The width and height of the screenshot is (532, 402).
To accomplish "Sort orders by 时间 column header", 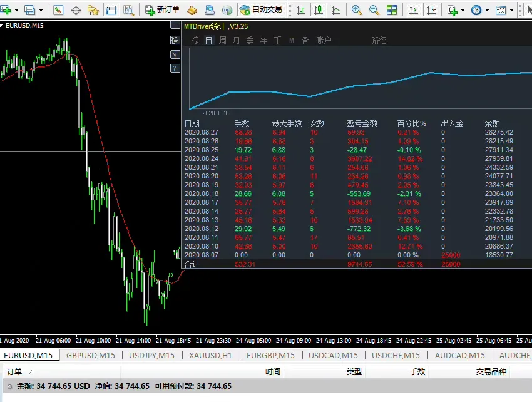I will 273,372.
